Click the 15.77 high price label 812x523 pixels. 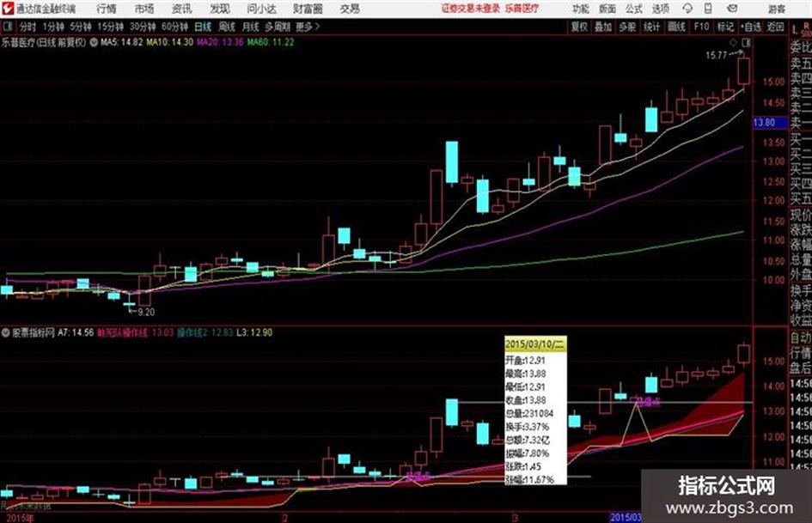[717, 56]
